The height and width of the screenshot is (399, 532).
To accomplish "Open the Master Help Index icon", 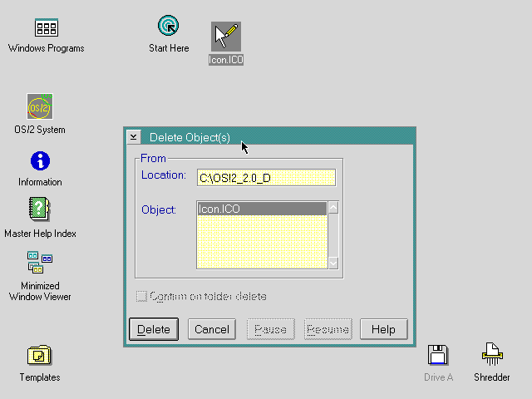I will [39, 209].
